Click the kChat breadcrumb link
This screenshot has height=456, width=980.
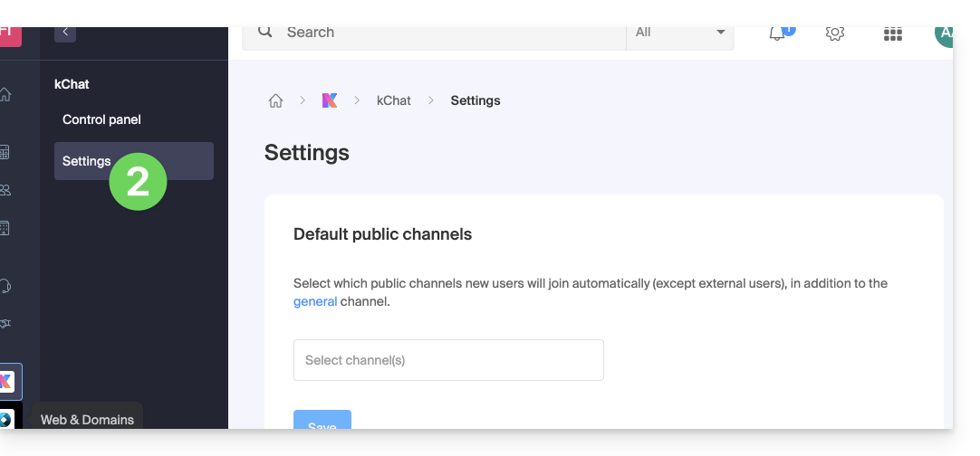(x=394, y=100)
